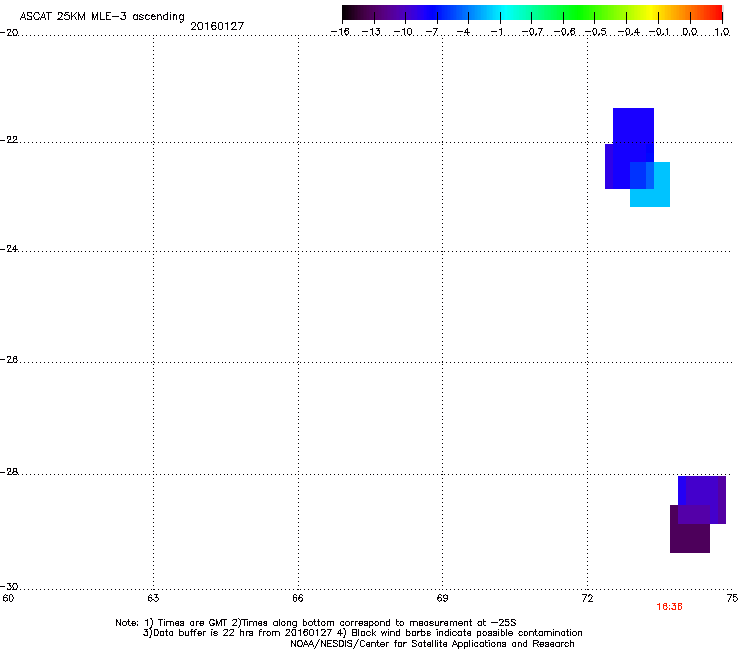The width and height of the screenshot is (740, 650).
Task: Click the longitude axis label '69'
Action: click(442, 598)
